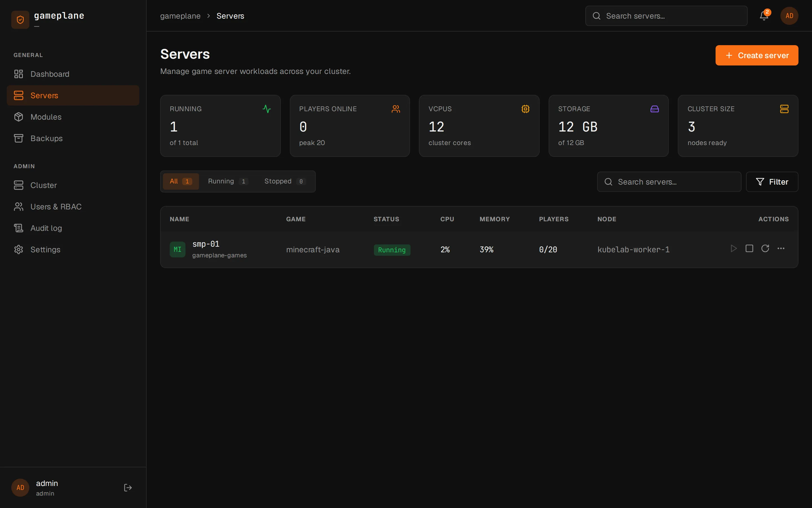812x508 pixels.
Task: Click the vCPUs stat card
Action: click(479, 126)
